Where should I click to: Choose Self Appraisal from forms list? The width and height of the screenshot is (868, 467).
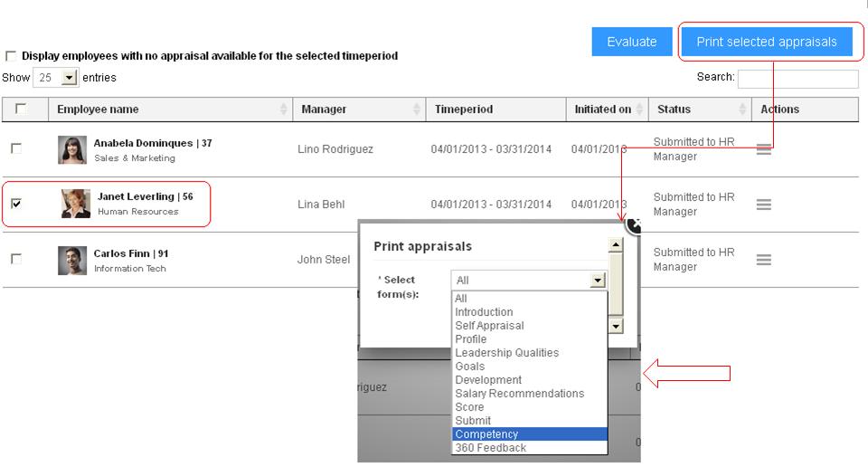[x=530, y=326]
